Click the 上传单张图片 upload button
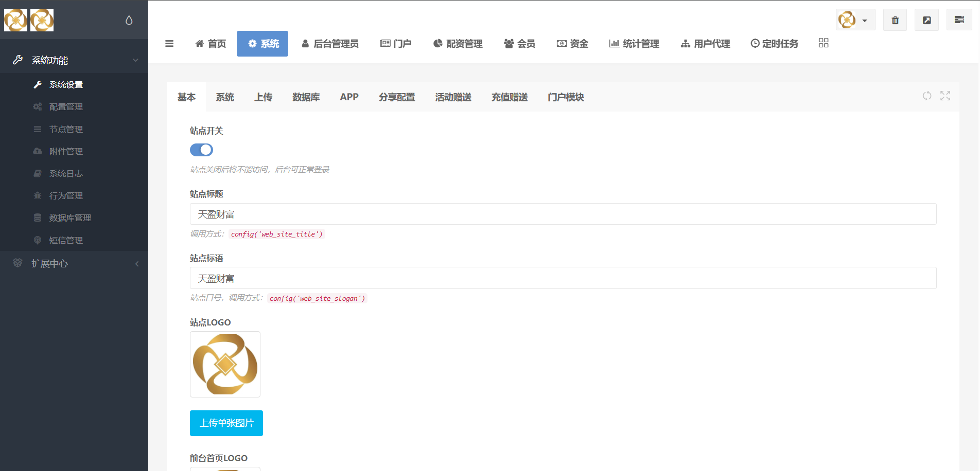Screen dimensions: 980x471 tap(226, 423)
